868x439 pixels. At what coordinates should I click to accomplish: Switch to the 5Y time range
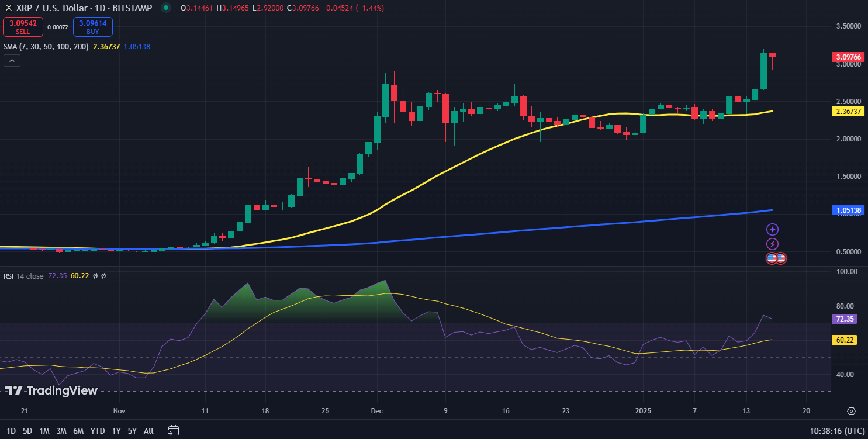coord(132,431)
